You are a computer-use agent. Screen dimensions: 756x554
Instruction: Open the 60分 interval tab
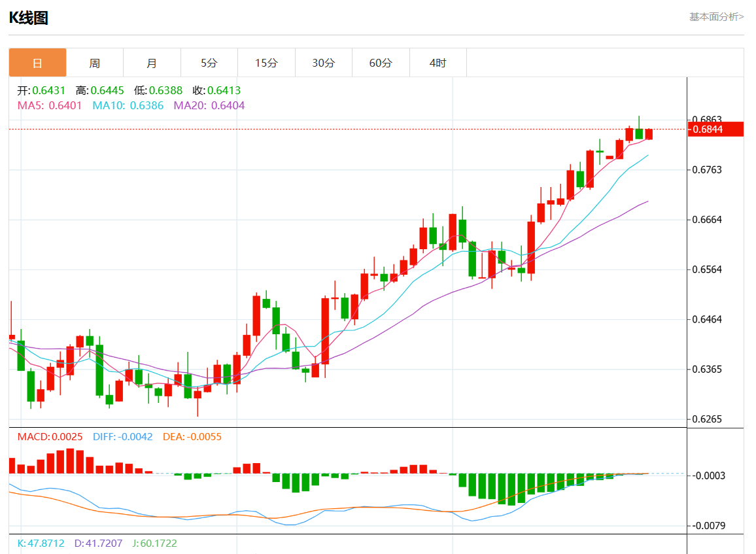tap(381, 63)
